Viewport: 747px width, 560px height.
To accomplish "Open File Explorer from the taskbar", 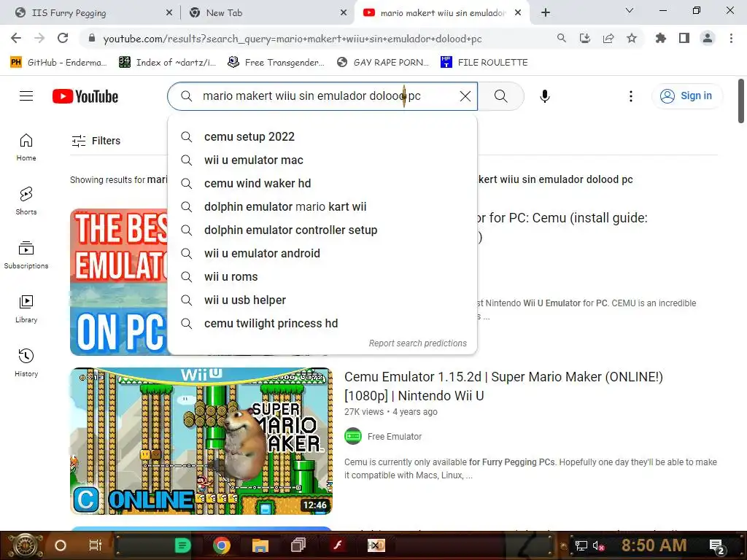I will (x=260, y=545).
